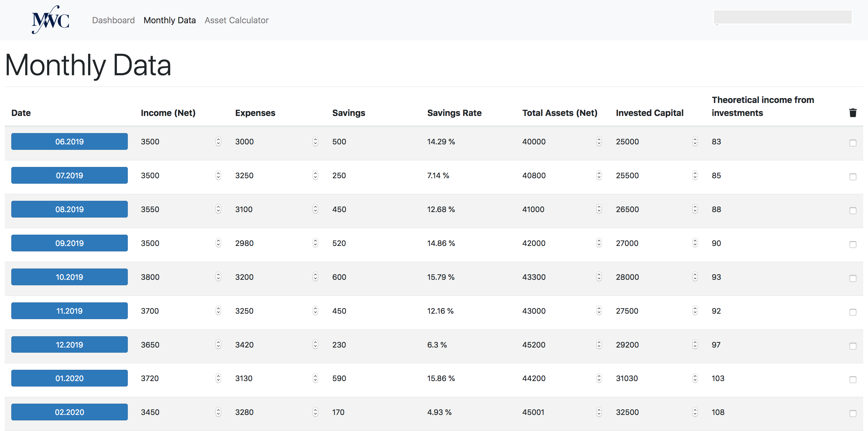Click invested capital stepper for 06.2019
This screenshot has width=868, height=431.
[x=695, y=141]
